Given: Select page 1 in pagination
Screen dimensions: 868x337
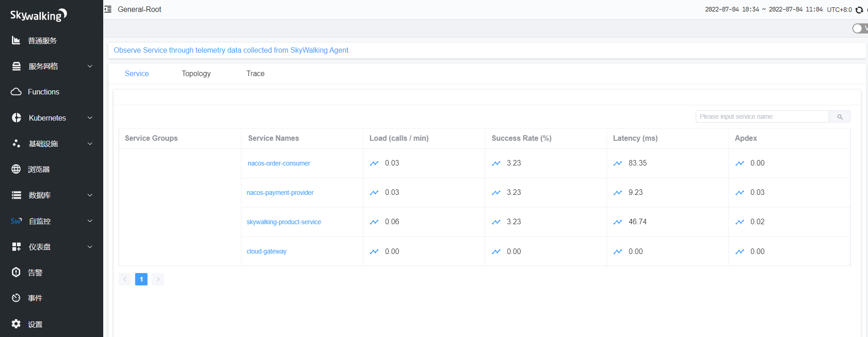Looking at the screenshot, I should coord(141,279).
